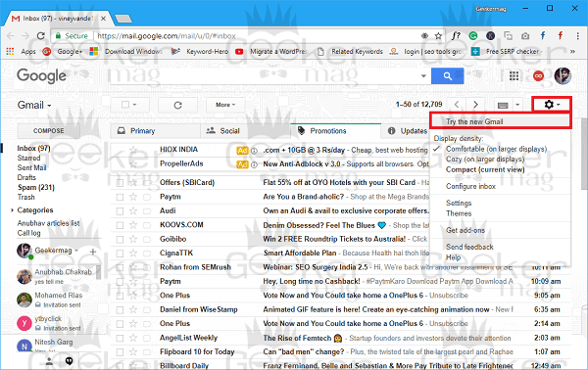The height and width of the screenshot is (370, 588).
Task: Tick the select-all checkbox in toolbar
Action: tap(125, 105)
